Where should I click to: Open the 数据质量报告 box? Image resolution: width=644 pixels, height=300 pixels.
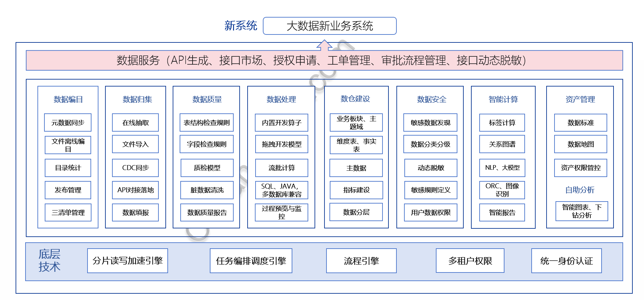[x=207, y=212]
